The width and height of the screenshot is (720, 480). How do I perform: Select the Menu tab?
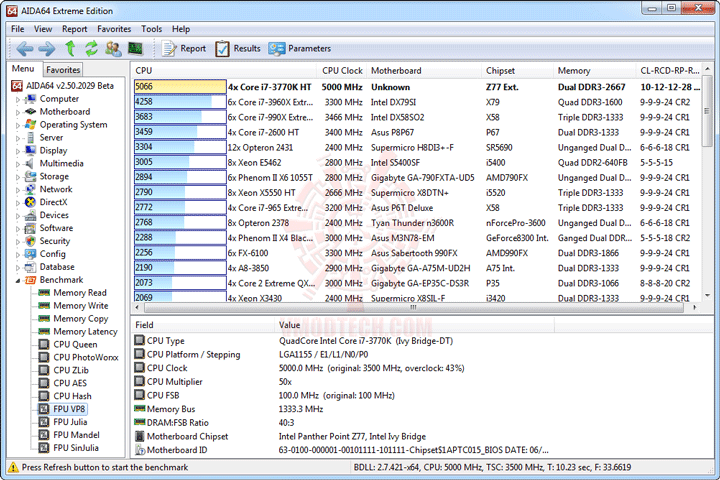23,69
